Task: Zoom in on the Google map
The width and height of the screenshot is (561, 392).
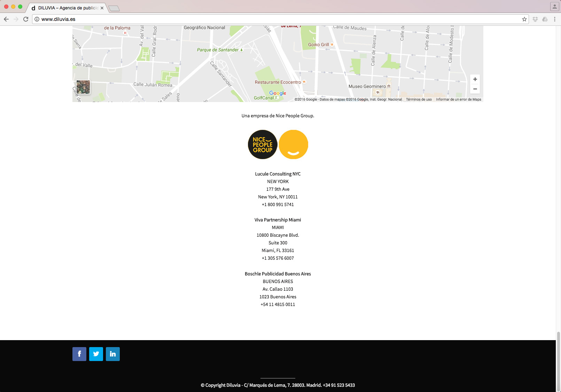Action: 475,79
